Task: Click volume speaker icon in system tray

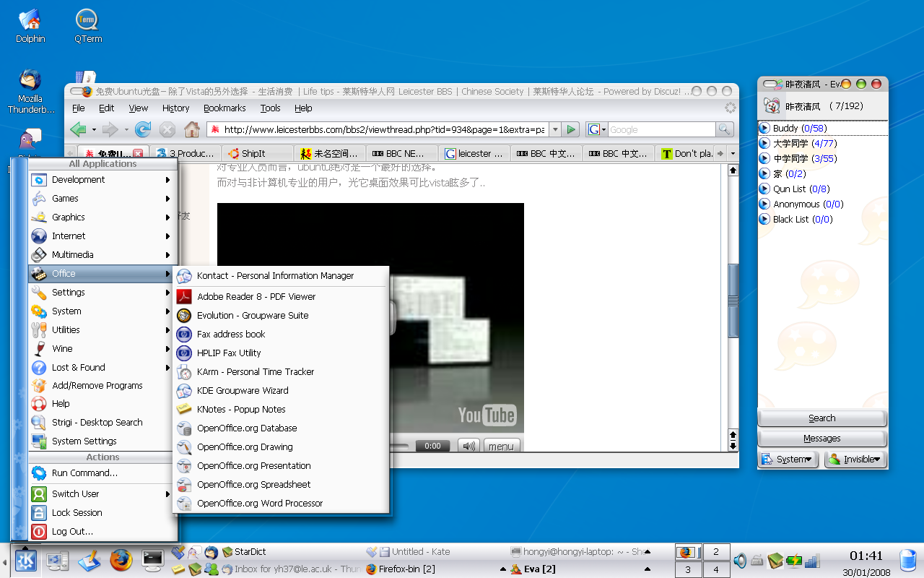Action: tap(740, 560)
